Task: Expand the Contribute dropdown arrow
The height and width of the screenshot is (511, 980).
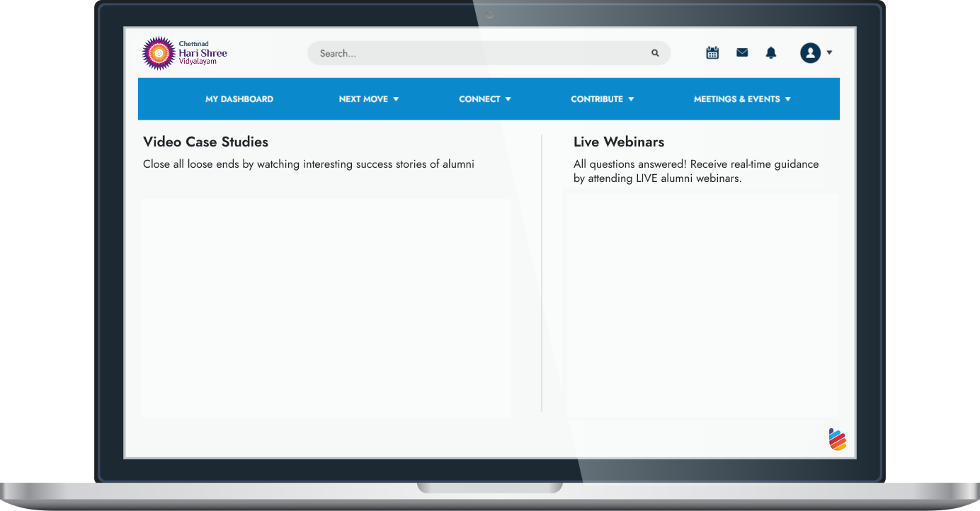Action: pyautogui.click(x=631, y=99)
